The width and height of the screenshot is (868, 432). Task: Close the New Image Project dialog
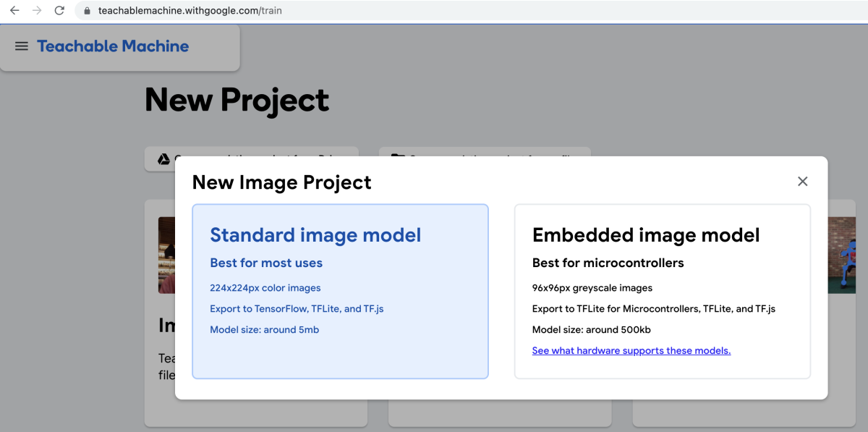(x=802, y=182)
